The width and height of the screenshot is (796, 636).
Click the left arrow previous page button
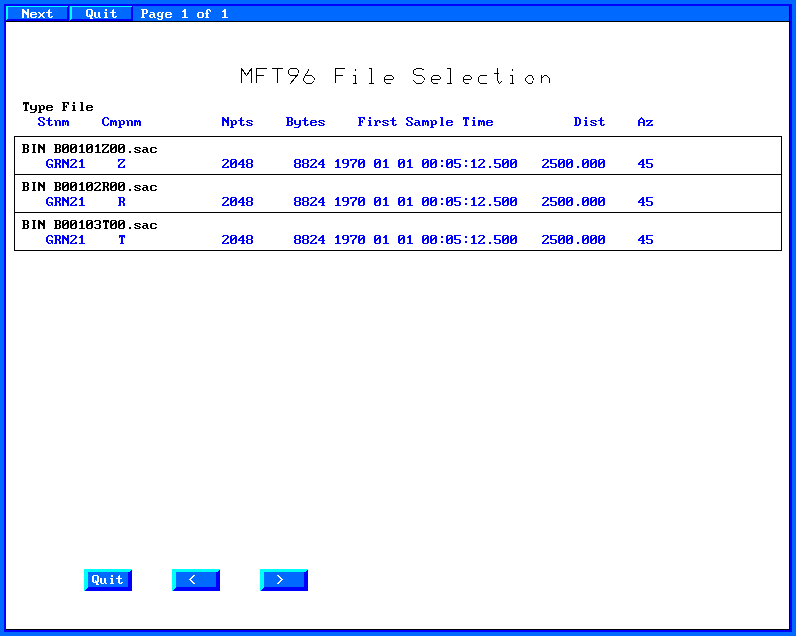click(x=195, y=580)
